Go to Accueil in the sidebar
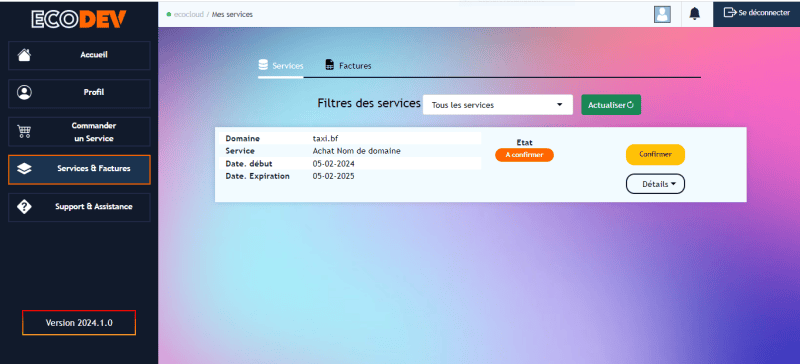Viewport: 800px width, 364px height. (79, 55)
